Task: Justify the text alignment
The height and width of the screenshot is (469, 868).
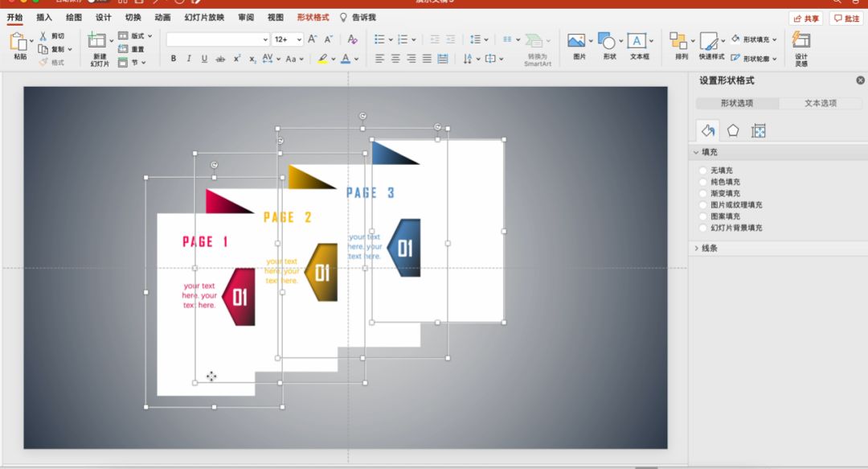Action: pos(427,58)
